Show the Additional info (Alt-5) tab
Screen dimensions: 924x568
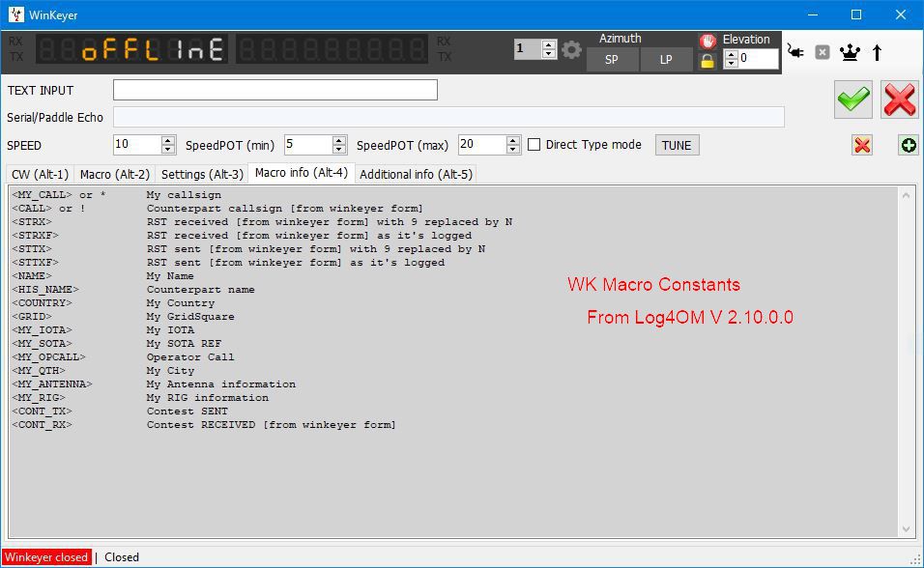point(416,175)
